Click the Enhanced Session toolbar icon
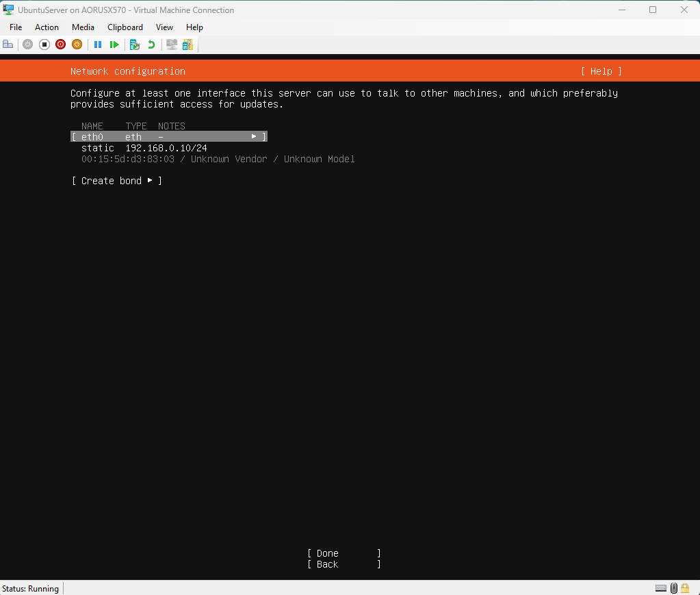 tap(172, 45)
